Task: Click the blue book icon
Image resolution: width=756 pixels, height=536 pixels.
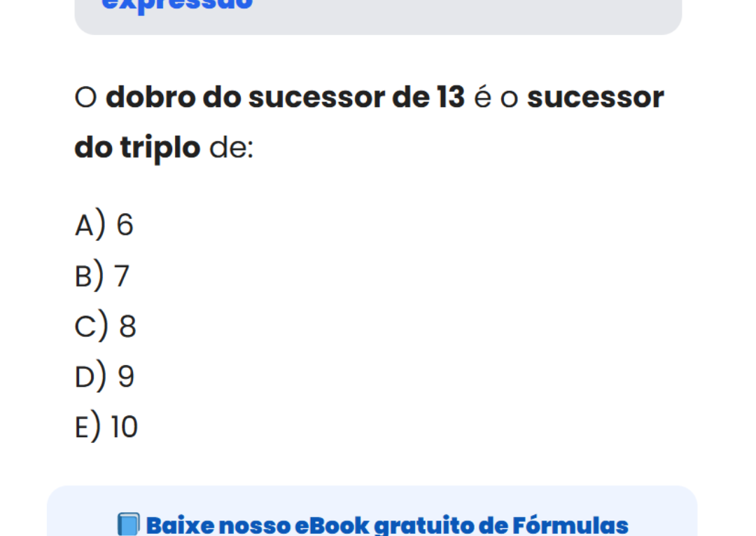Action: tap(128, 525)
